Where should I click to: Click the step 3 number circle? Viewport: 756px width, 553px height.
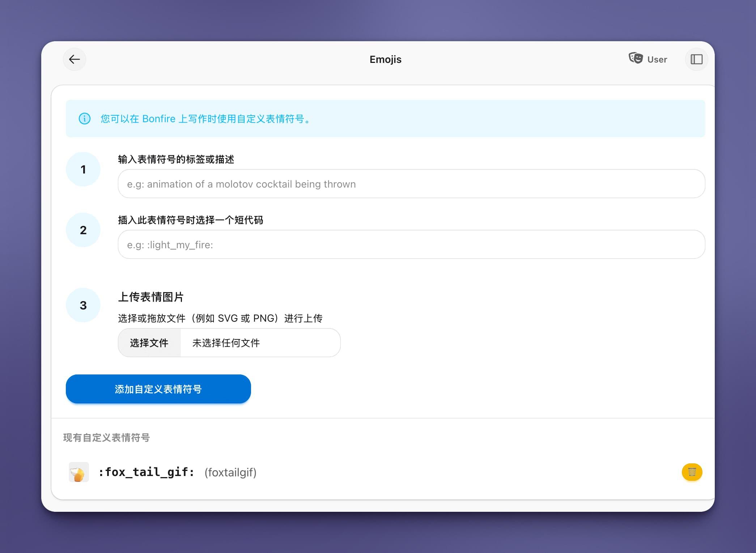tap(83, 305)
